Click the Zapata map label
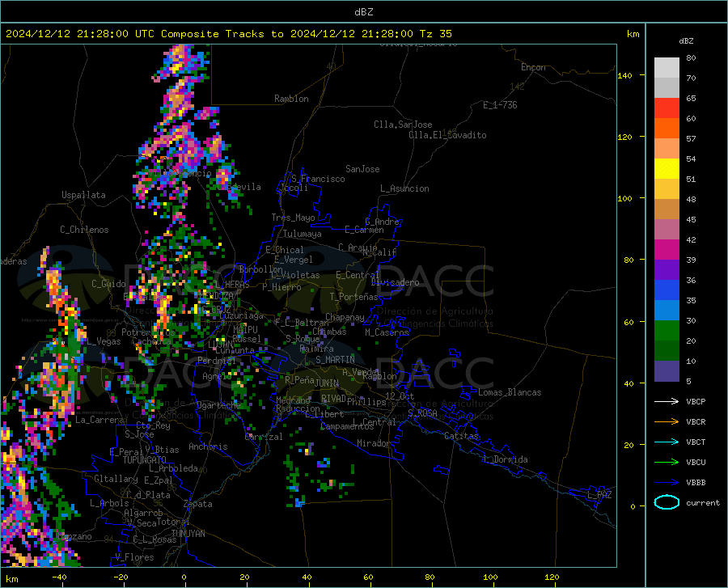Screen dimensions: 728x588 click(198, 504)
